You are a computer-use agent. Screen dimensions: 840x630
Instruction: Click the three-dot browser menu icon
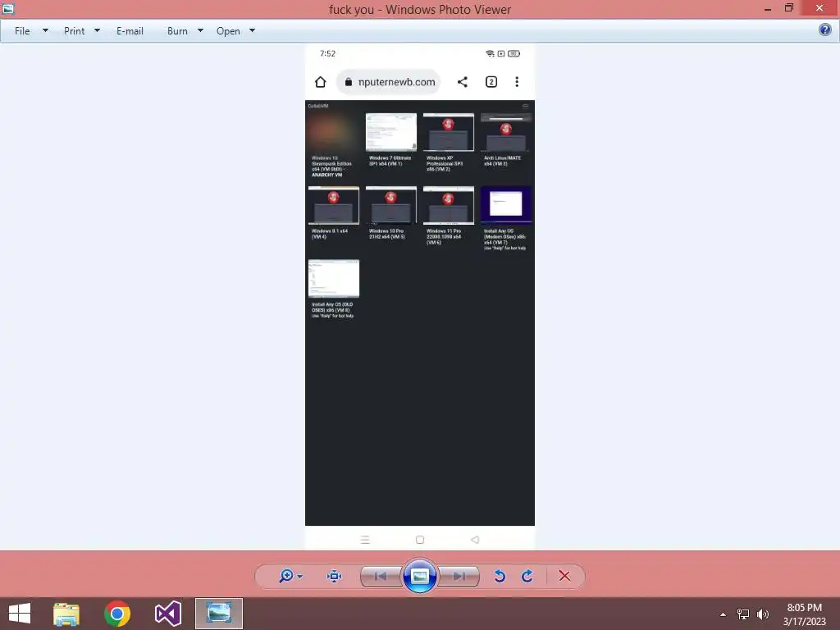[x=517, y=82]
